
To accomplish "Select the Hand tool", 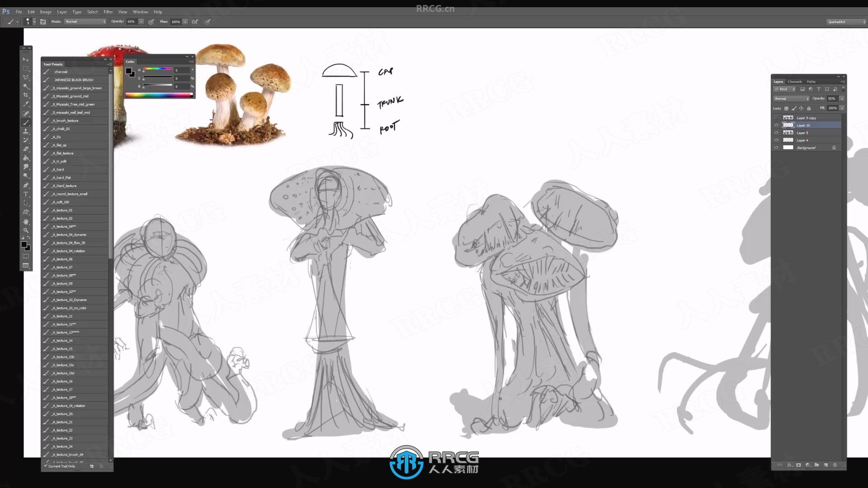I will pos(26,221).
